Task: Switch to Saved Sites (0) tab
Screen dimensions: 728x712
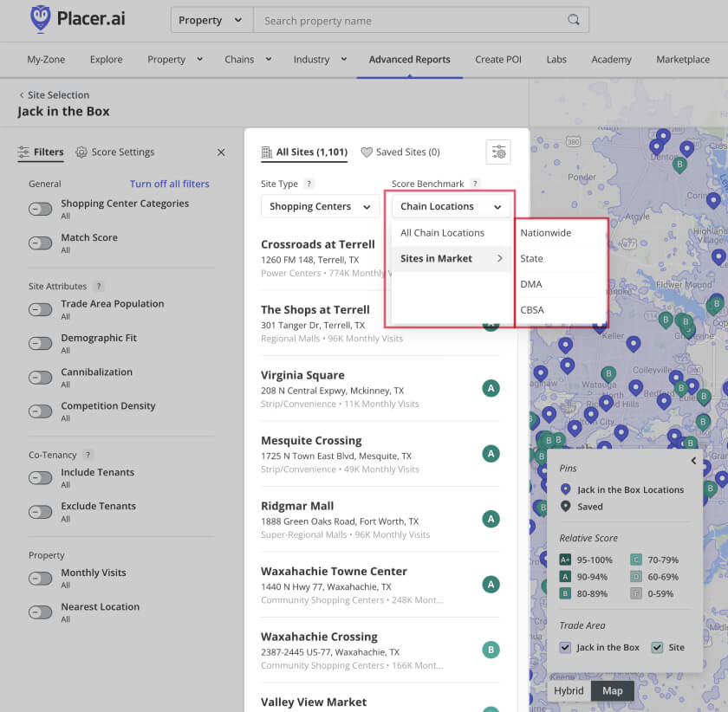Action: pos(400,152)
